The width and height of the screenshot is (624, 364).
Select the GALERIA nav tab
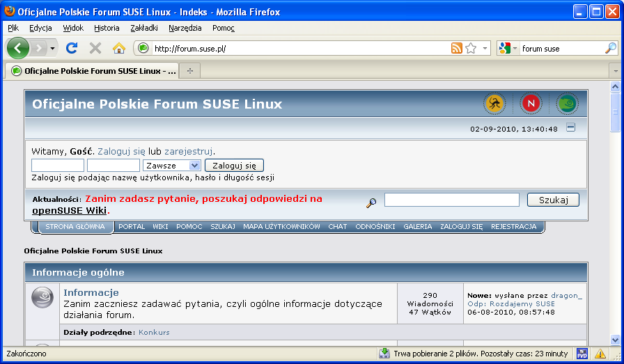pyautogui.click(x=417, y=227)
